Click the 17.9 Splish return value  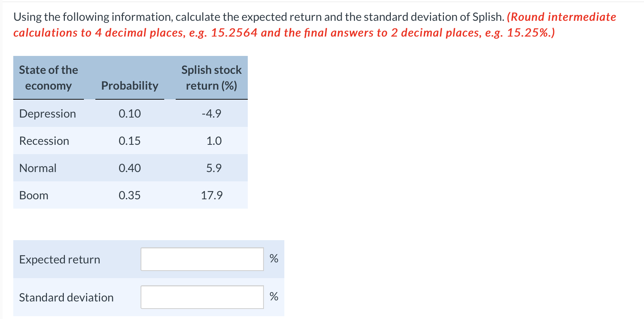coord(212,195)
